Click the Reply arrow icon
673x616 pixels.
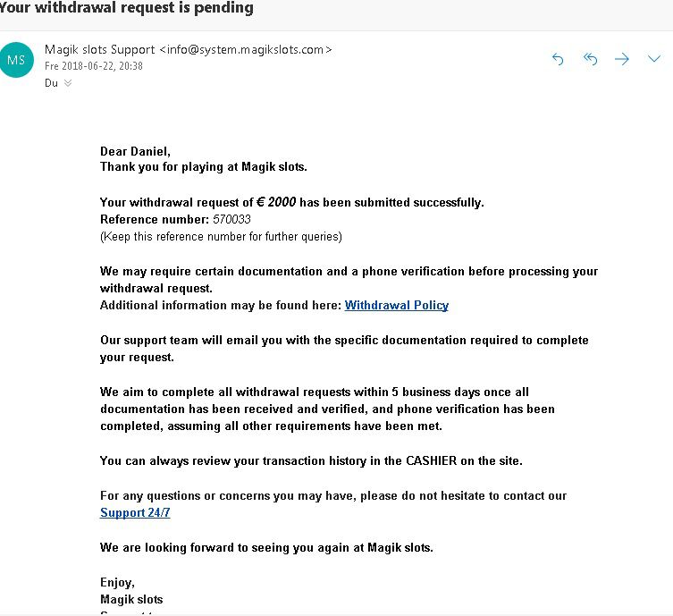(x=558, y=59)
